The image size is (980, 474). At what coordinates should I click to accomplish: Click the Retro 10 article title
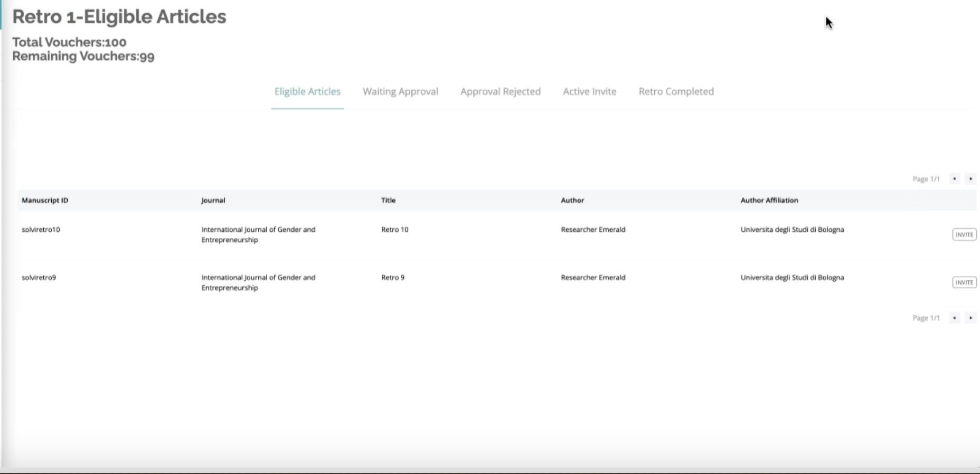click(x=394, y=230)
